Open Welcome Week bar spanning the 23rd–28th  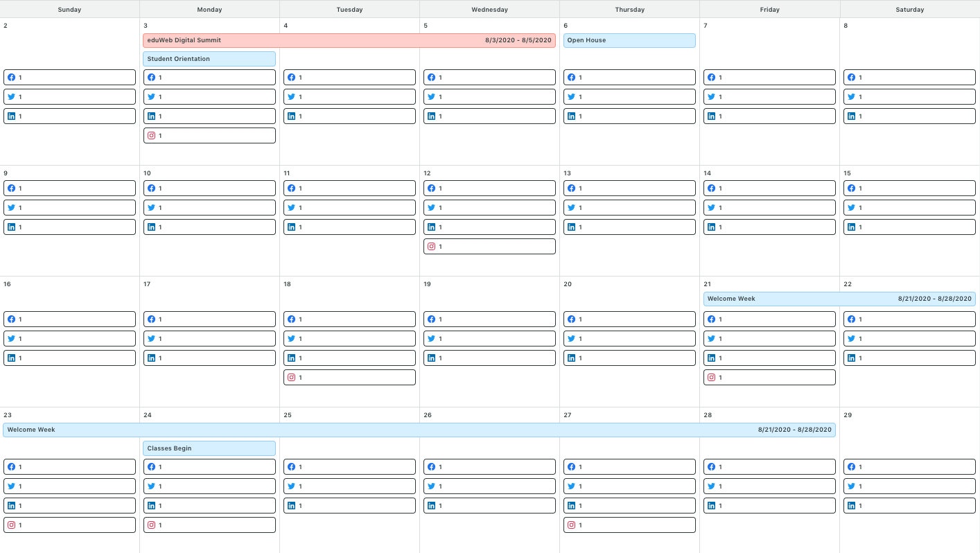[x=419, y=430]
